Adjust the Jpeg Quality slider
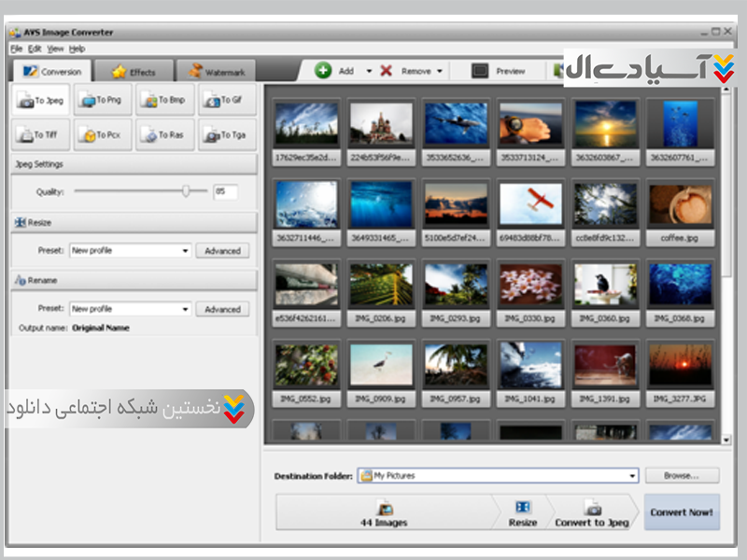The width and height of the screenshot is (747, 560). (x=186, y=191)
